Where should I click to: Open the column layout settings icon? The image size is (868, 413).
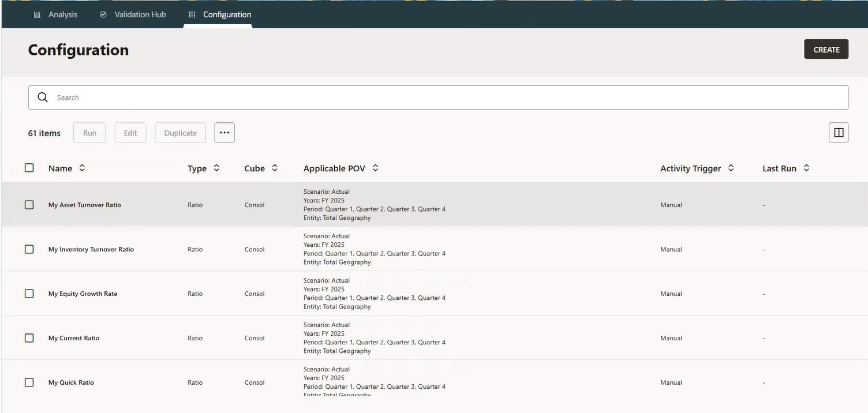839,133
